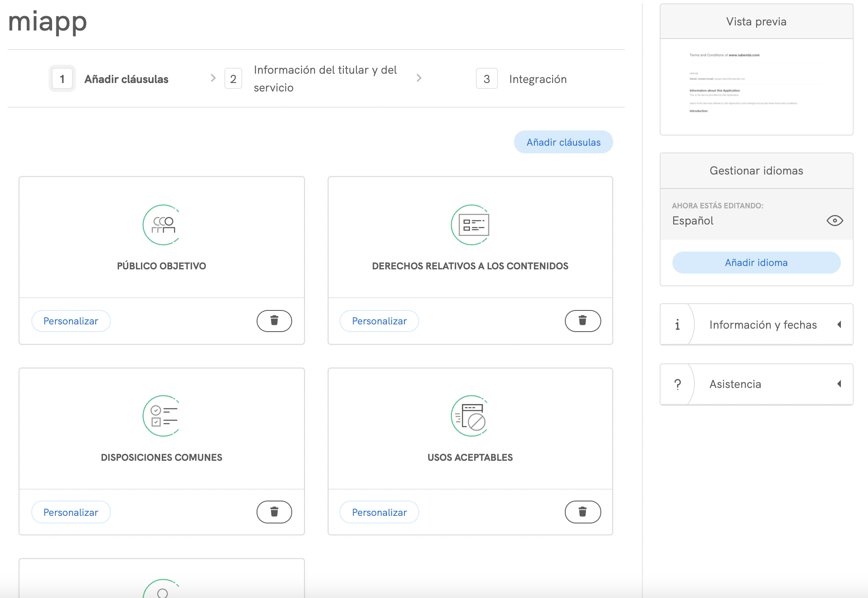868x598 pixels.
Task: Remove Disposiciones Comunes clause with trash button
Action: 274,512
